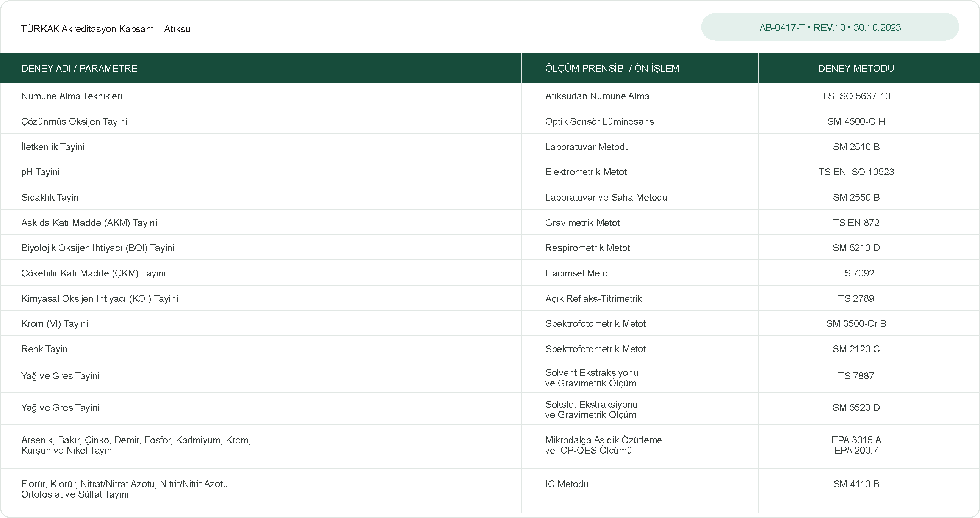The width and height of the screenshot is (980, 518).
Task: Click the 'SM 4500-O H' method
Action: (x=856, y=121)
